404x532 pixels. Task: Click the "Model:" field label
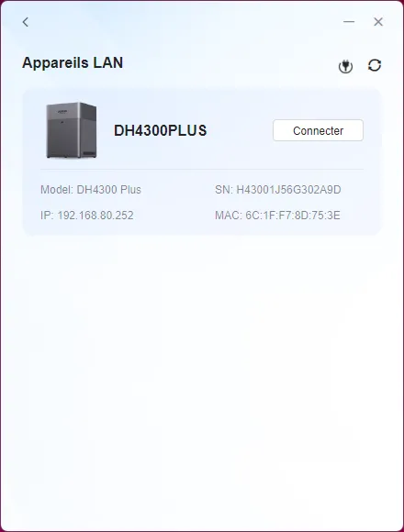click(x=57, y=190)
